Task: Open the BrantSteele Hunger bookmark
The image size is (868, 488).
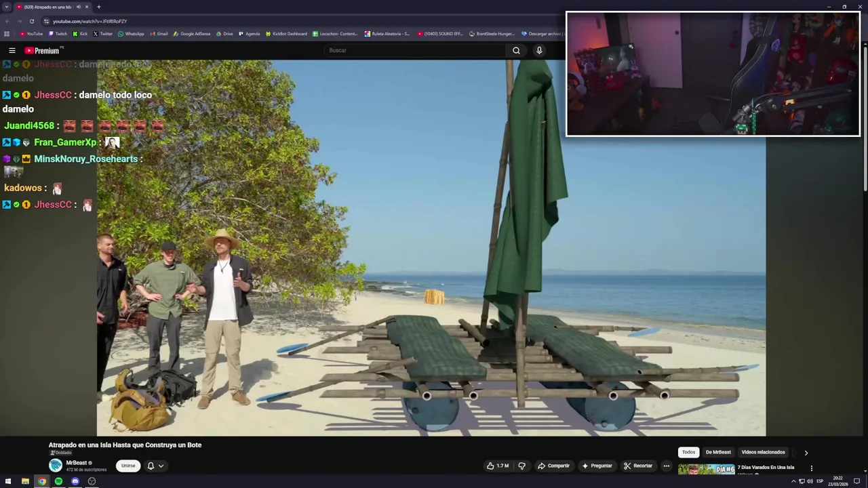Action: pyautogui.click(x=492, y=34)
